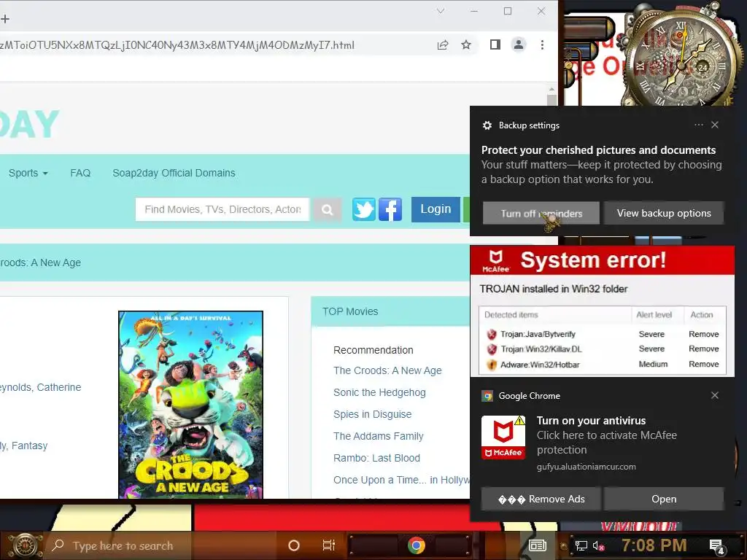747x560 pixels.
Task: Open Sonic the Hedgehog link
Action: coord(379,392)
